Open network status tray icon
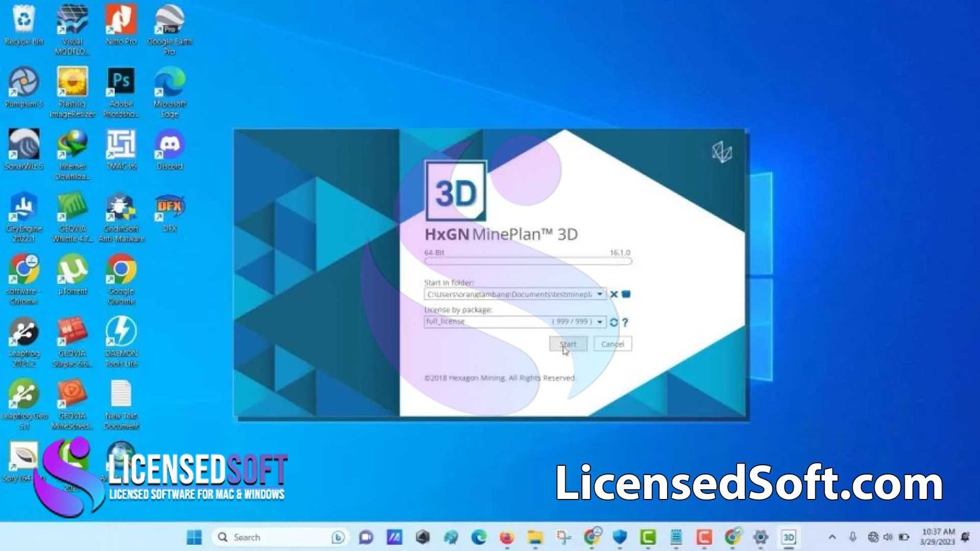Image resolution: width=980 pixels, height=551 pixels. click(873, 537)
